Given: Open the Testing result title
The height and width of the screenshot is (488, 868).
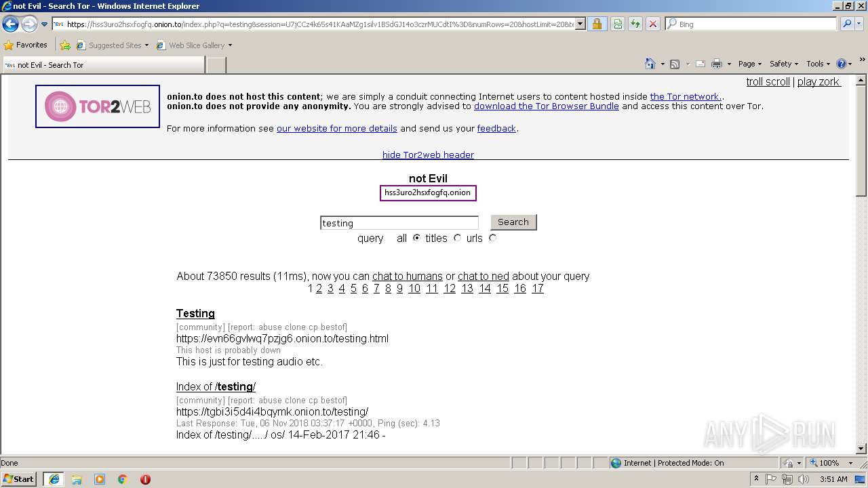Looking at the screenshot, I should click(195, 314).
